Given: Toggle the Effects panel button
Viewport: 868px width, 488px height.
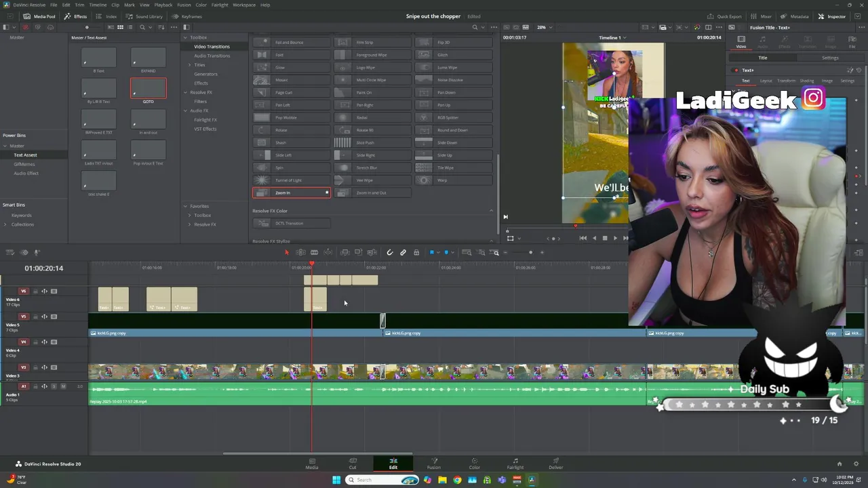Looking at the screenshot, I should tap(76, 16).
